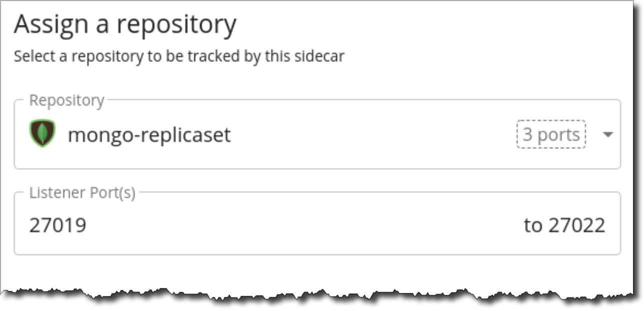644x311 pixels.
Task: Click the word "to" before 27022
Action: pos(533,225)
